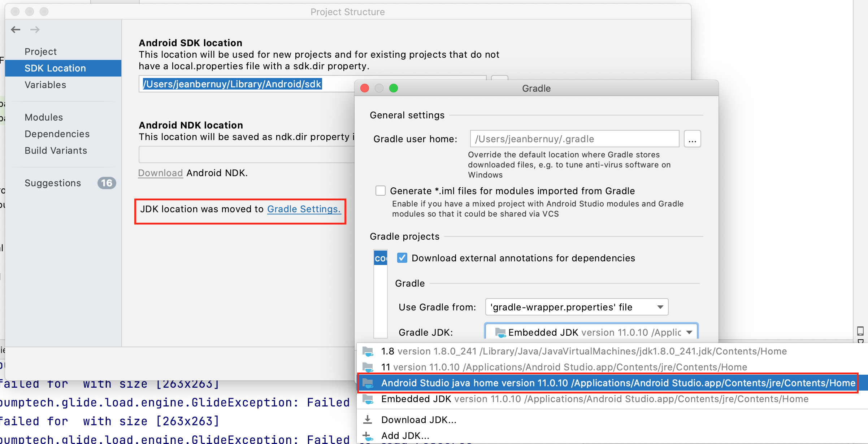The image size is (868, 444).
Task: Click into the Gradle user home field
Action: (x=574, y=139)
